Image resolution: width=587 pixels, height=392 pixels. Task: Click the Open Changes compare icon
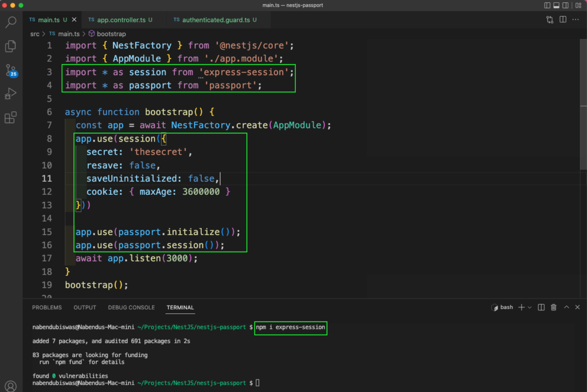pos(550,19)
